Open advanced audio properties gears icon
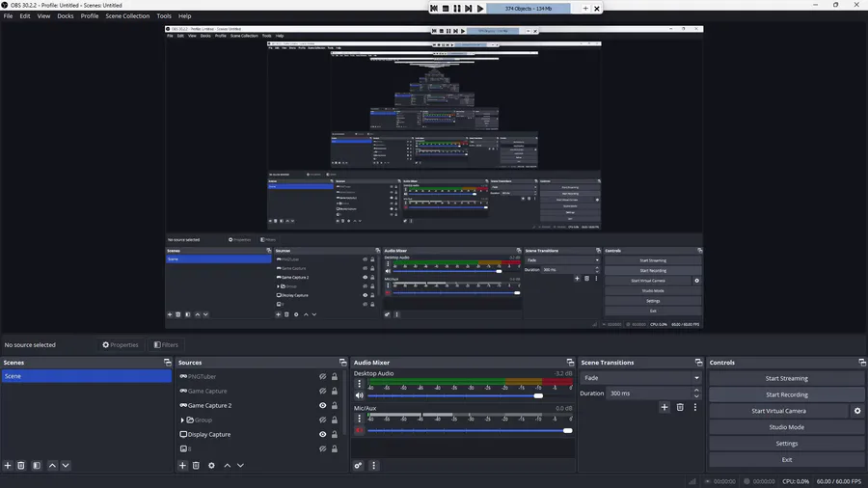868x488 pixels. pyautogui.click(x=358, y=465)
